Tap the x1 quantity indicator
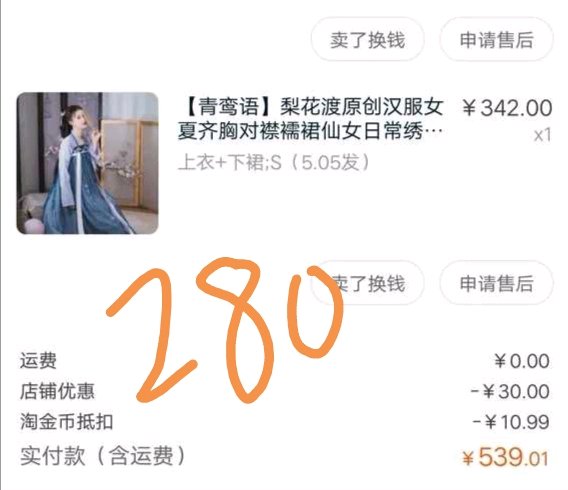 click(x=542, y=135)
